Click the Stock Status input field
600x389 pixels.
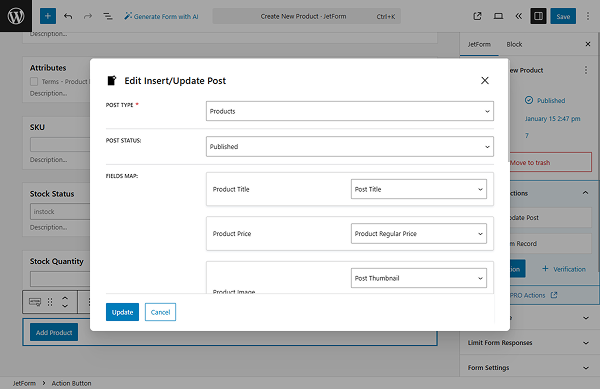click(x=60, y=212)
